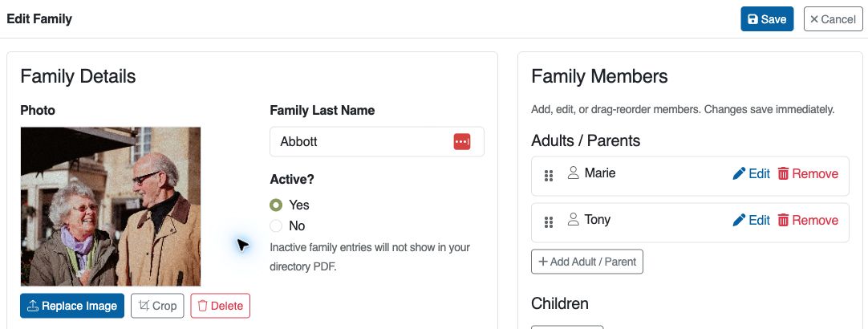
Task: Click the name Tony
Action: (x=598, y=219)
